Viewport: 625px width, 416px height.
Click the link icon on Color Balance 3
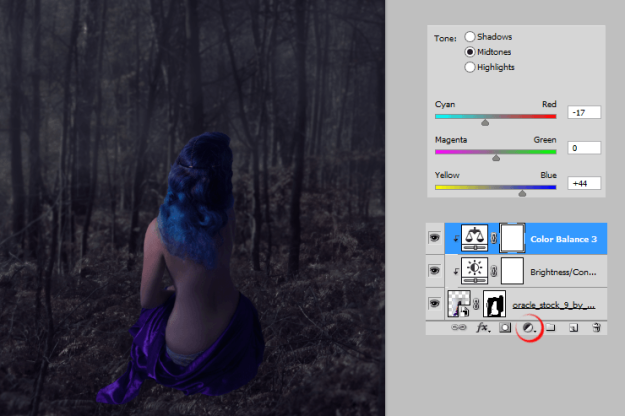click(494, 238)
